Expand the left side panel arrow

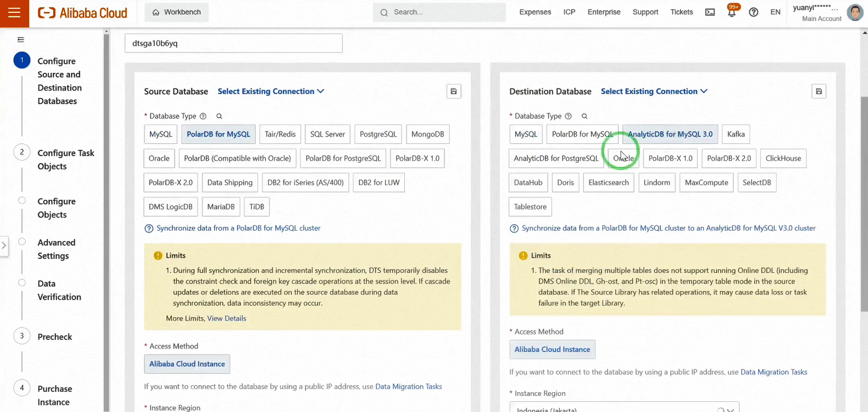coord(4,246)
